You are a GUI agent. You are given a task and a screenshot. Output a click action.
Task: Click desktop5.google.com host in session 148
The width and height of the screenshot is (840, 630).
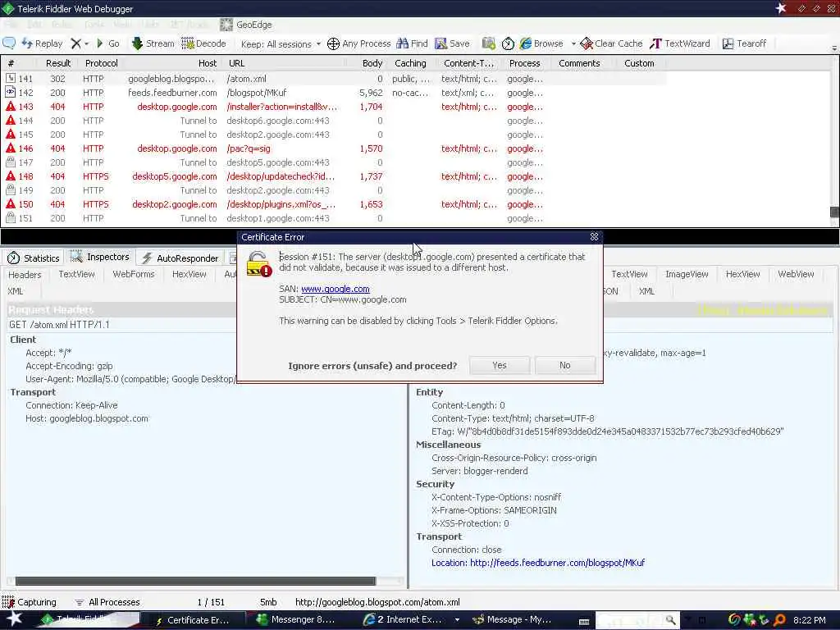pos(174,176)
